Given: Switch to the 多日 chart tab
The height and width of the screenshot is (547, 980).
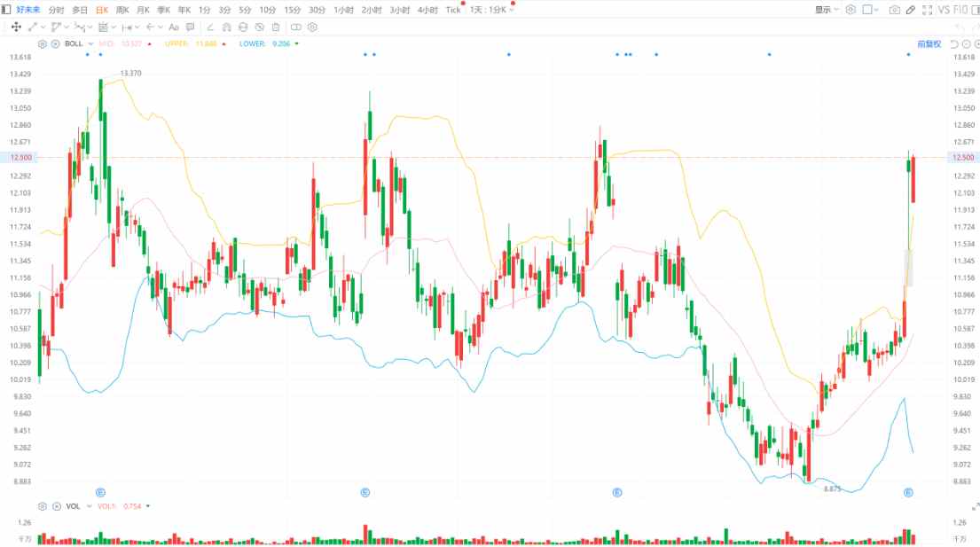Looking at the screenshot, I should tap(79, 10).
